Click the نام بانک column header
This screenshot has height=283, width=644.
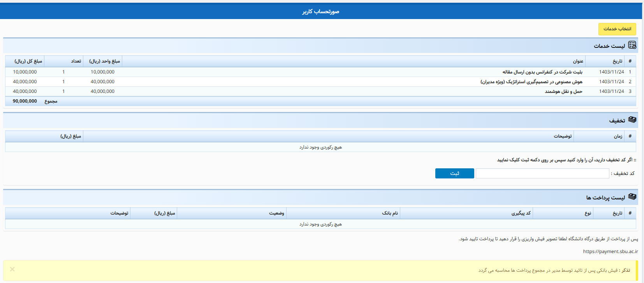(390, 213)
